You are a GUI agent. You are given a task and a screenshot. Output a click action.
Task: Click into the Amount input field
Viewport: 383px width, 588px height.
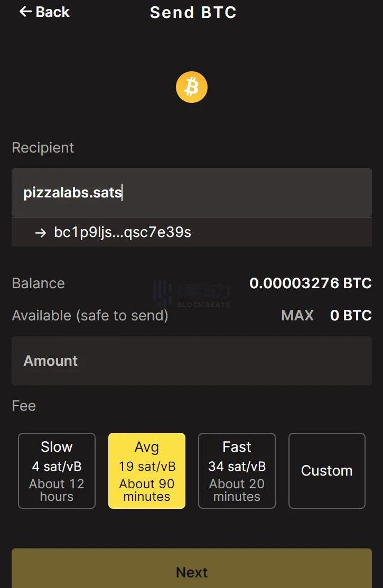[191, 361]
